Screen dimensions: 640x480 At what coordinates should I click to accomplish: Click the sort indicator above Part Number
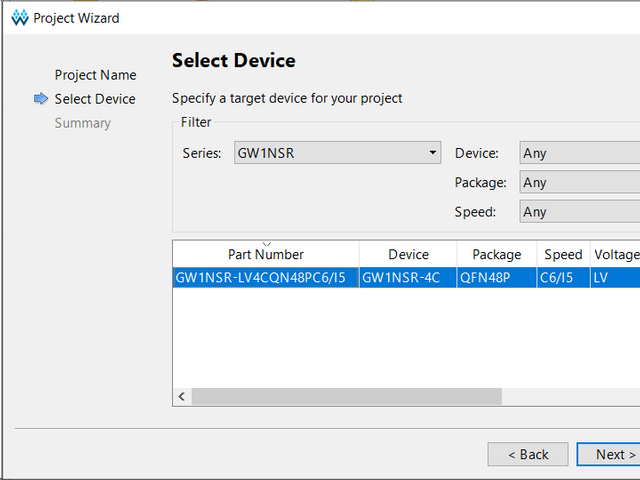point(266,243)
